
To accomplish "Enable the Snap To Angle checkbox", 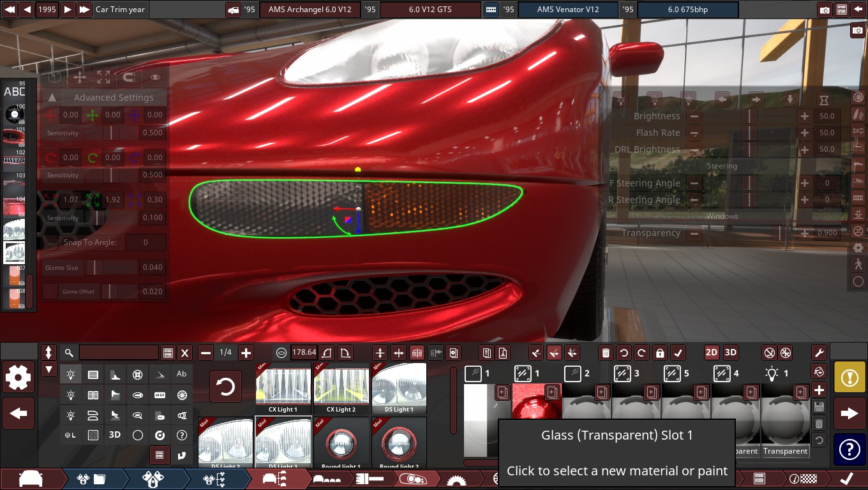I will pyautogui.click(x=50, y=242).
